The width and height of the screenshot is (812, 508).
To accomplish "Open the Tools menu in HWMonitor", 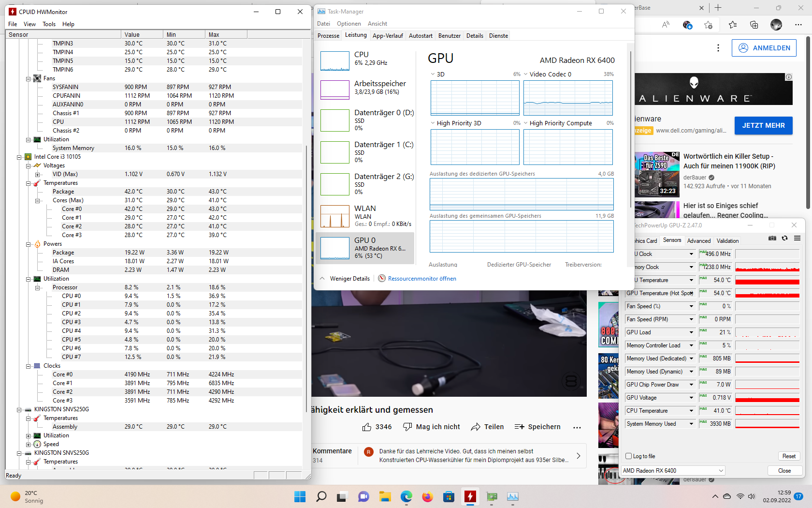I will [49, 24].
